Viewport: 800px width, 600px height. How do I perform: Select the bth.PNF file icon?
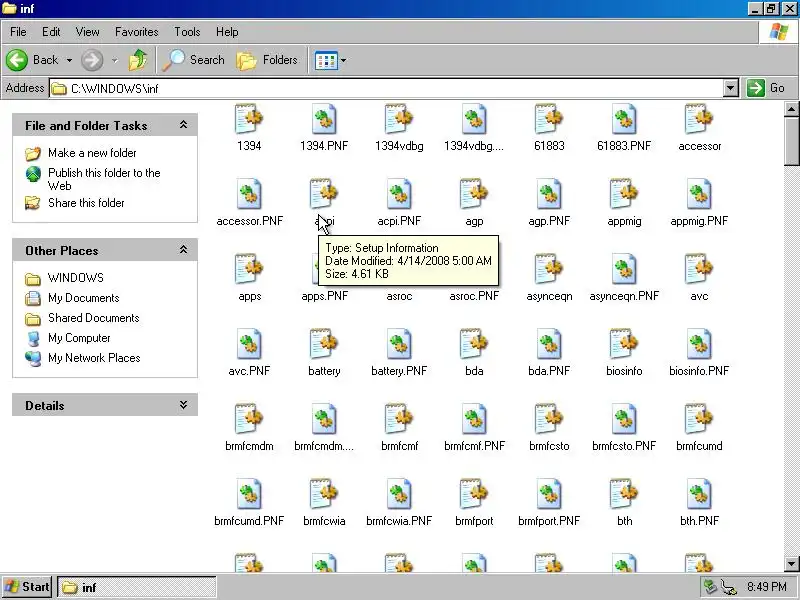pos(699,494)
